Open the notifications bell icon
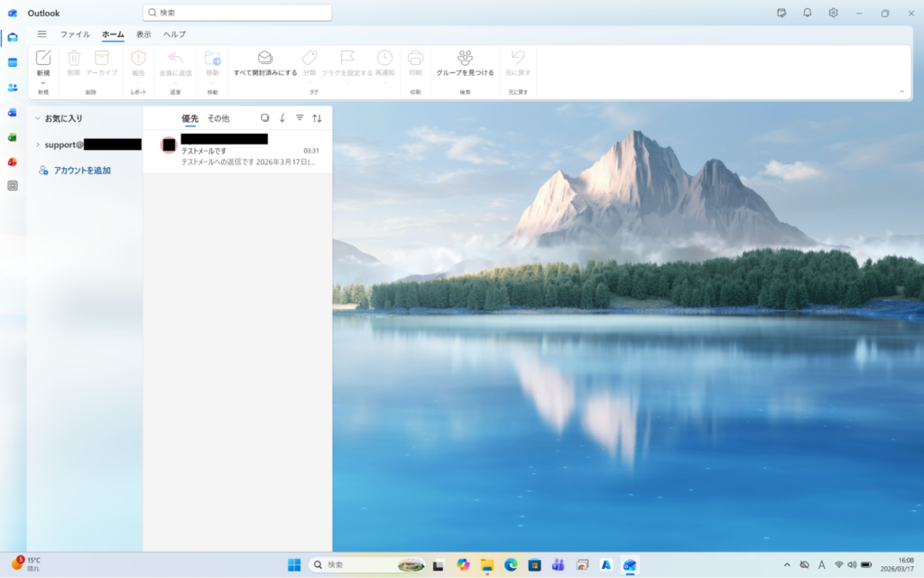 pyautogui.click(x=807, y=13)
